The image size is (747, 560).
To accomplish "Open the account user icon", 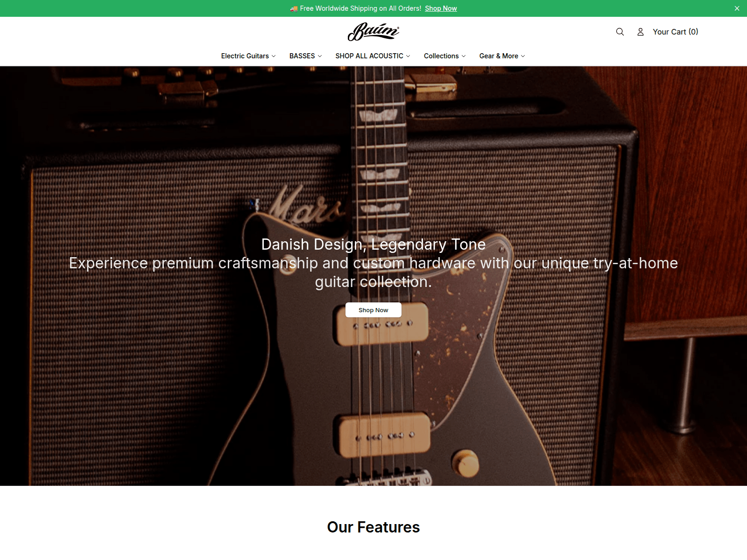I will click(x=641, y=32).
